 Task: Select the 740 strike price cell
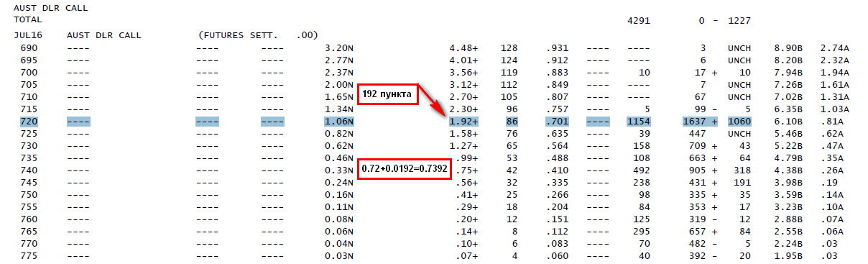(28, 170)
